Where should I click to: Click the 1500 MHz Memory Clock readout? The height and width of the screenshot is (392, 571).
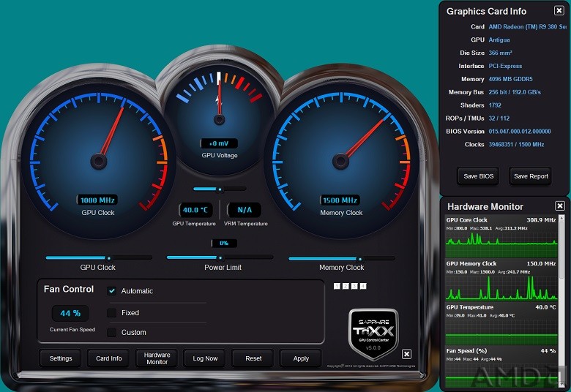coord(340,200)
